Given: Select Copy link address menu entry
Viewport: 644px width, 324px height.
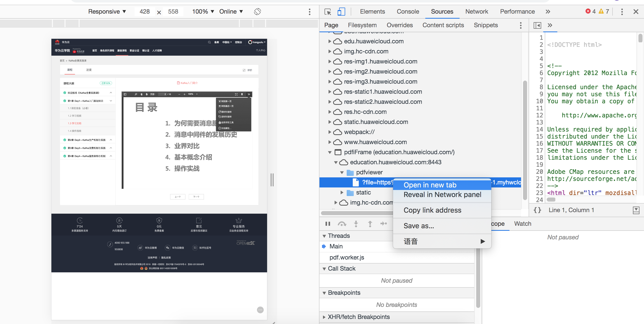Looking at the screenshot, I should tap(432, 210).
